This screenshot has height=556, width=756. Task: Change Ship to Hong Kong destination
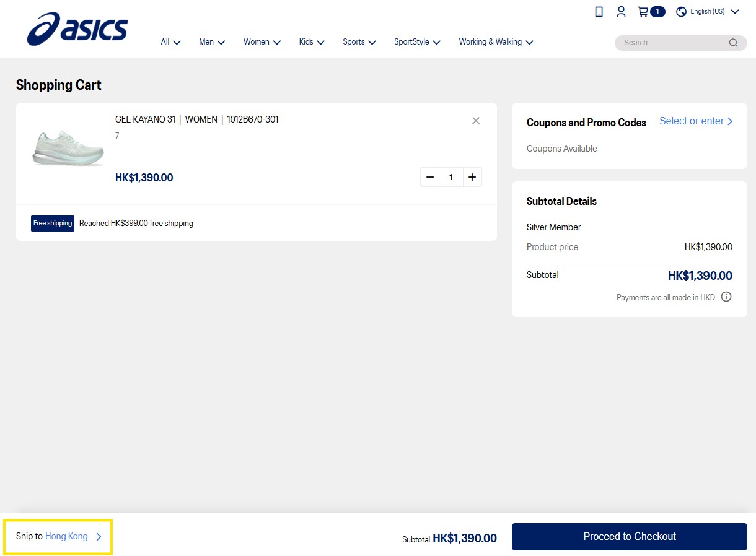pyautogui.click(x=59, y=536)
